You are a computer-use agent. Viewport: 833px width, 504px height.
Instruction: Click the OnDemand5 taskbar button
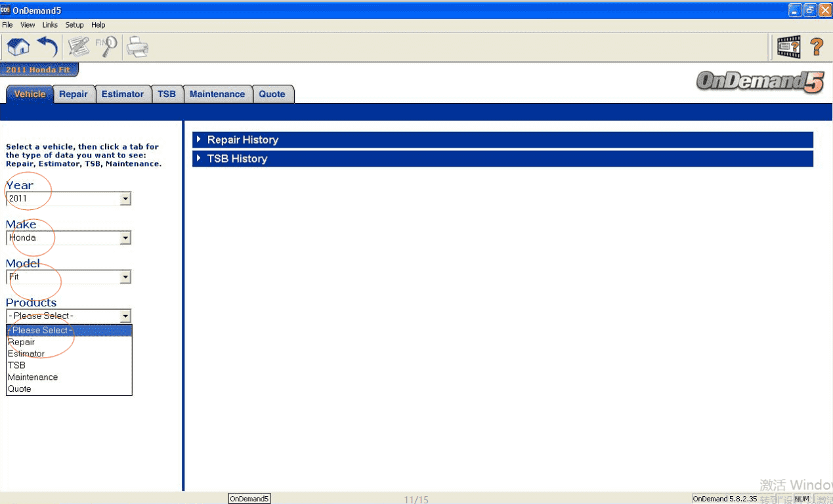[249, 499]
